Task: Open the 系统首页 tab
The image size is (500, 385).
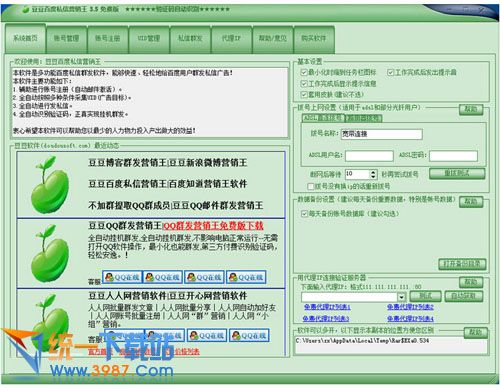Action: click(25, 38)
